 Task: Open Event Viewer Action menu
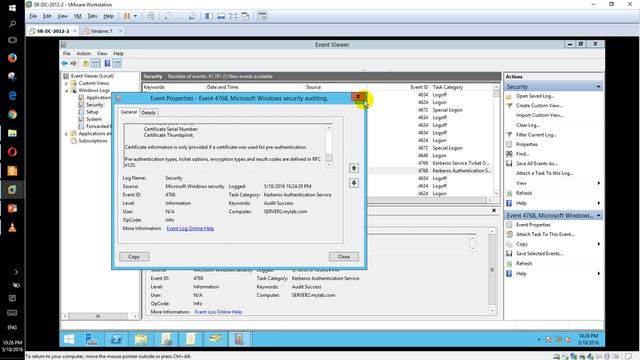[x=84, y=53]
